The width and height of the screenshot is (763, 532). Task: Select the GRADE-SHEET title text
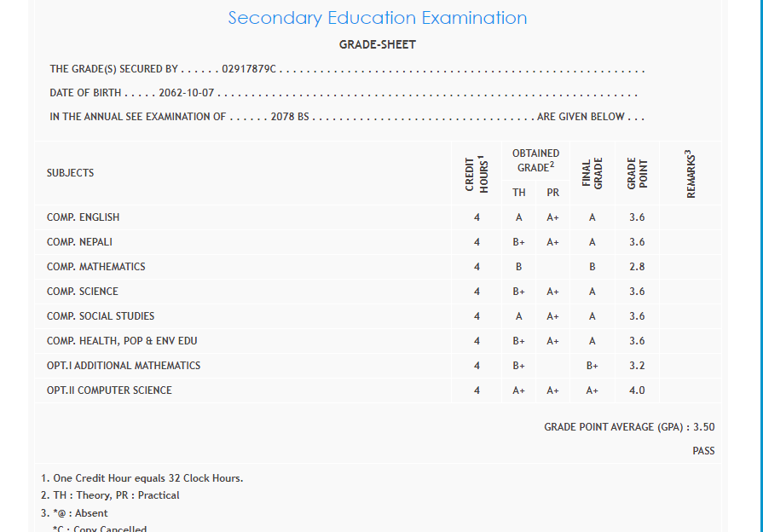[378, 44]
